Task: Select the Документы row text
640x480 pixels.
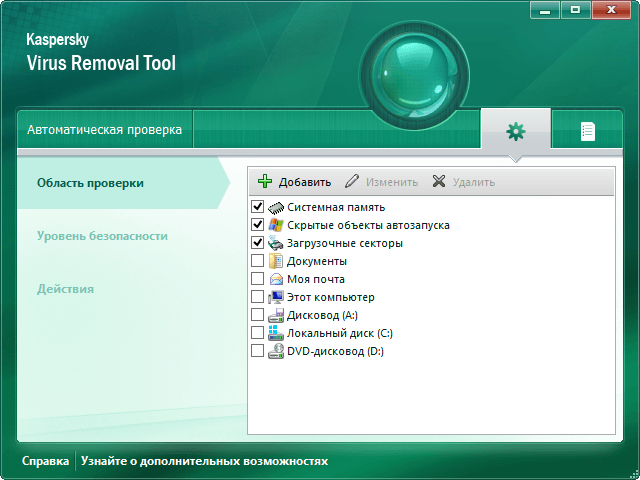Action: point(317,261)
